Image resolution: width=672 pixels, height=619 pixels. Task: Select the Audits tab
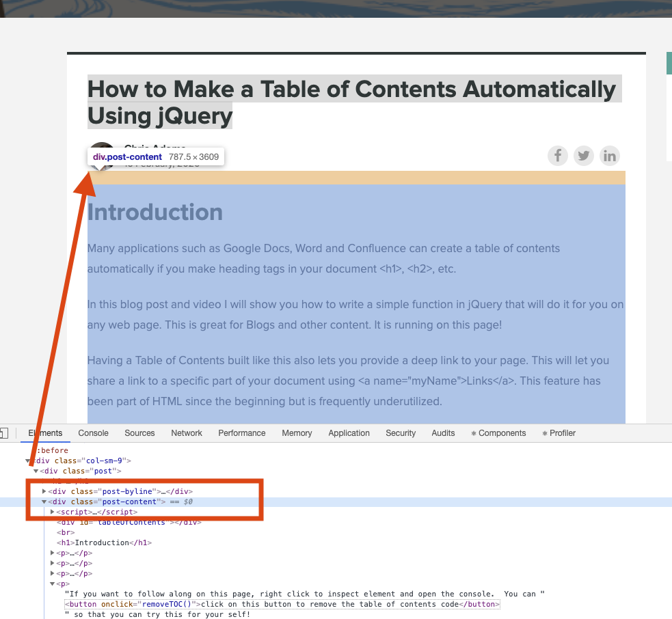[443, 433]
